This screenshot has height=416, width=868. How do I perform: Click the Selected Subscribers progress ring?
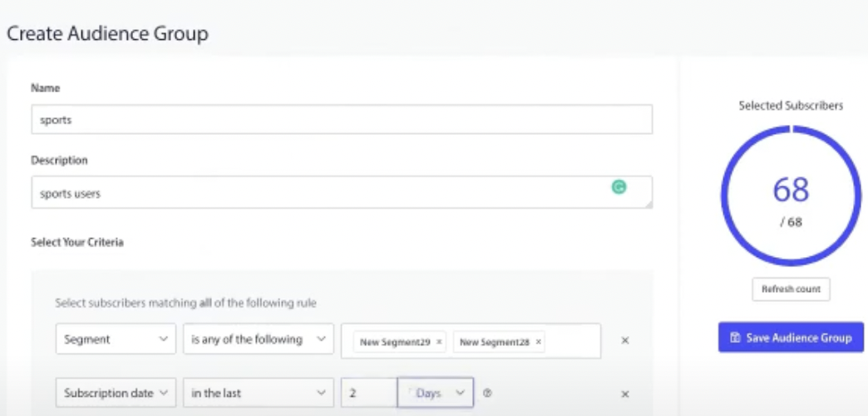(x=791, y=196)
